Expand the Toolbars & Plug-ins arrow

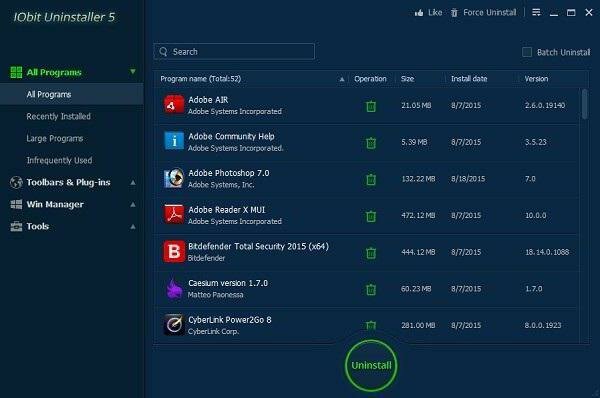tap(133, 183)
